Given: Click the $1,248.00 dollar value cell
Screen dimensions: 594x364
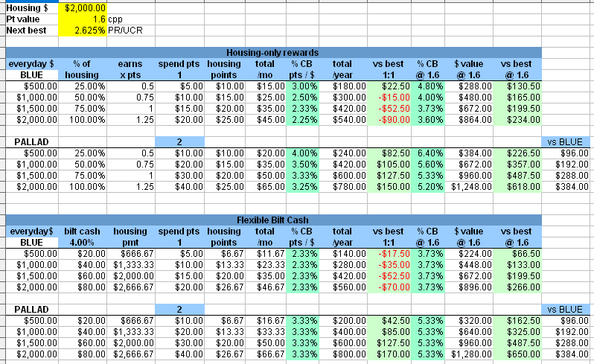Looking at the screenshot, I should pos(473,185).
